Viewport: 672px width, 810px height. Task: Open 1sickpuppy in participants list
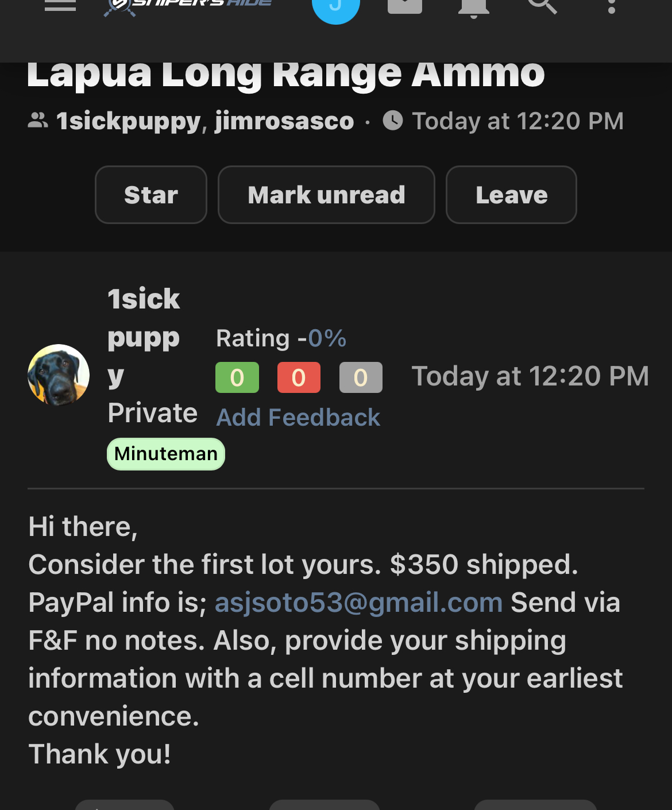[128, 121]
